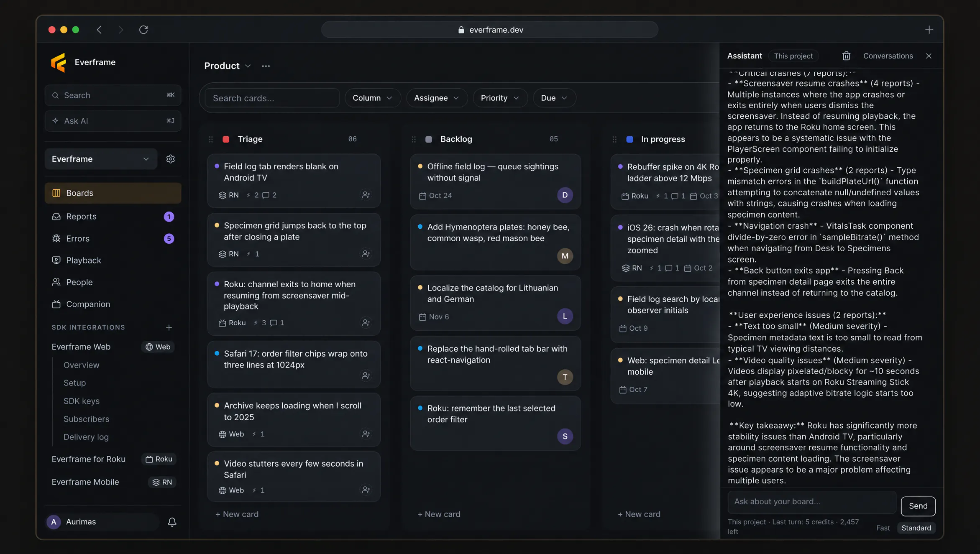This screenshot has width=980, height=554.
Task: Expand the Priority filter dropdown
Action: [x=500, y=98]
